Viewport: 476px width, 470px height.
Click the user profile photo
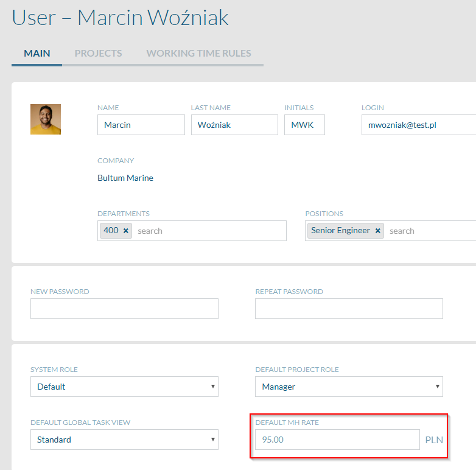[x=46, y=119]
